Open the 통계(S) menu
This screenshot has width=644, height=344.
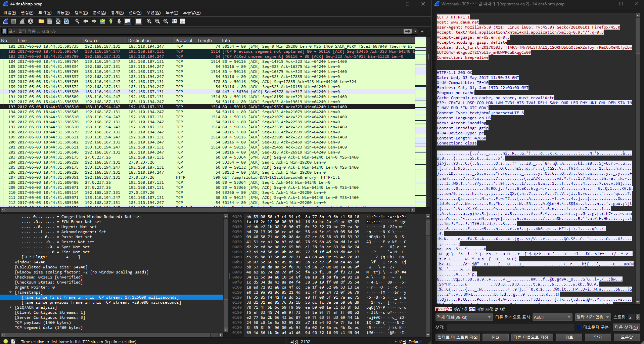(x=117, y=13)
